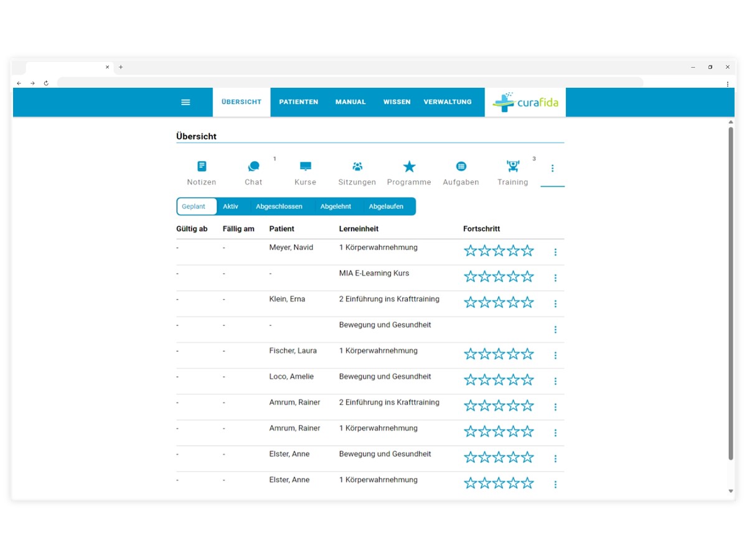The width and height of the screenshot is (747, 560).
Task: Open the Aufgaben section icon
Action: (x=461, y=166)
